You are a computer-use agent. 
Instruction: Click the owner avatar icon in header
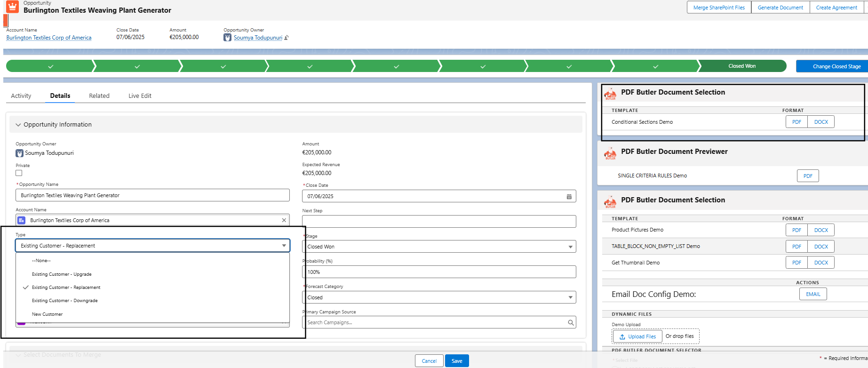tap(227, 38)
